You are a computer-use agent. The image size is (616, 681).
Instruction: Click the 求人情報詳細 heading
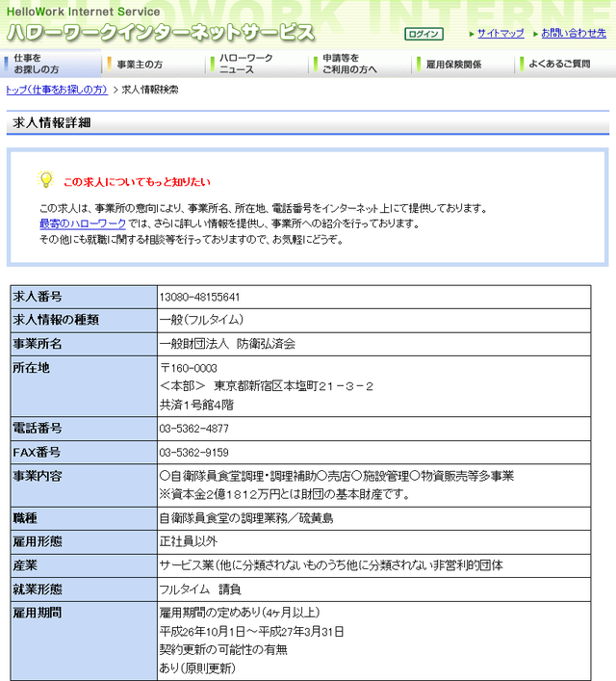52,123
